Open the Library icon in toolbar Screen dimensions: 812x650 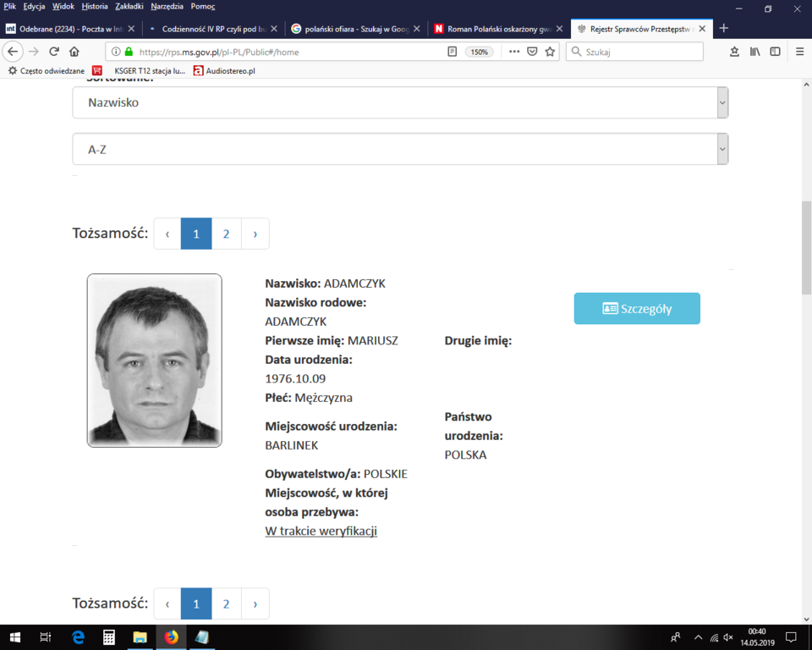[755, 52]
